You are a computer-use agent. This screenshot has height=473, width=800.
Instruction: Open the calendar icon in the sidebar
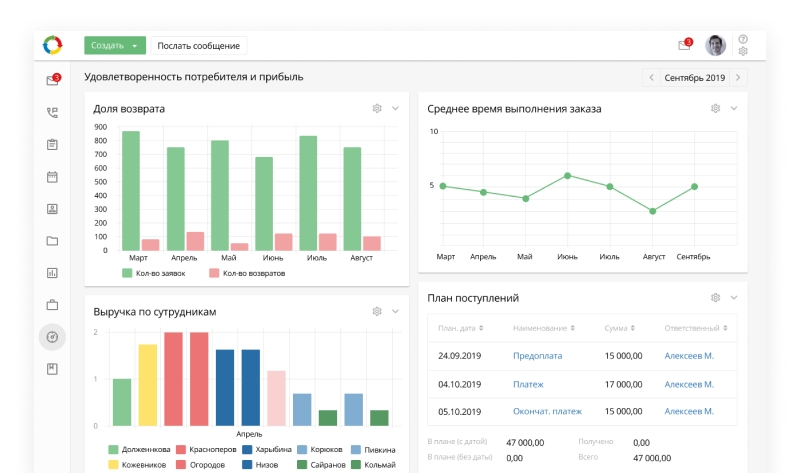click(52, 177)
